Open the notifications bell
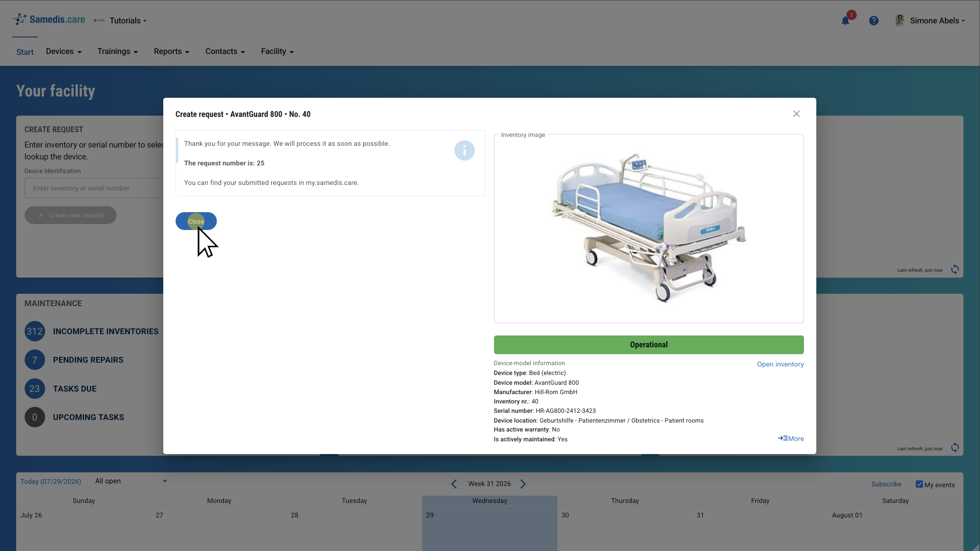The height and width of the screenshot is (551, 980). point(845,21)
